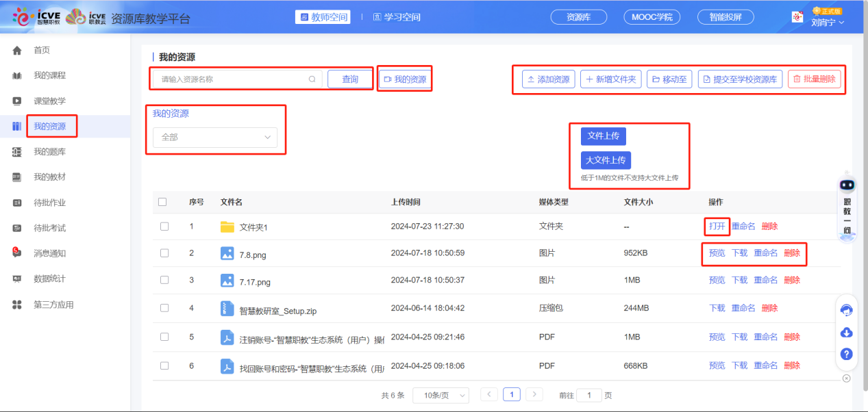Viewport: 868px width, 412px height.
Task: Click the 文件夹1 yellow folder icon
Action: (227, 227)
